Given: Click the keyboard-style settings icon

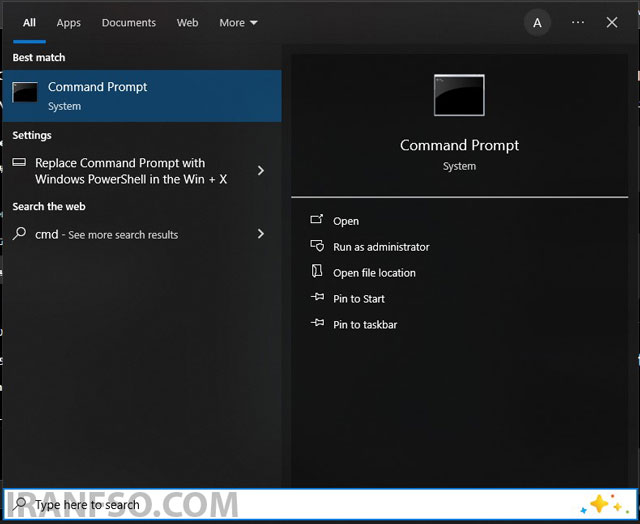Looking at the screenshot, I should [19, 162].
